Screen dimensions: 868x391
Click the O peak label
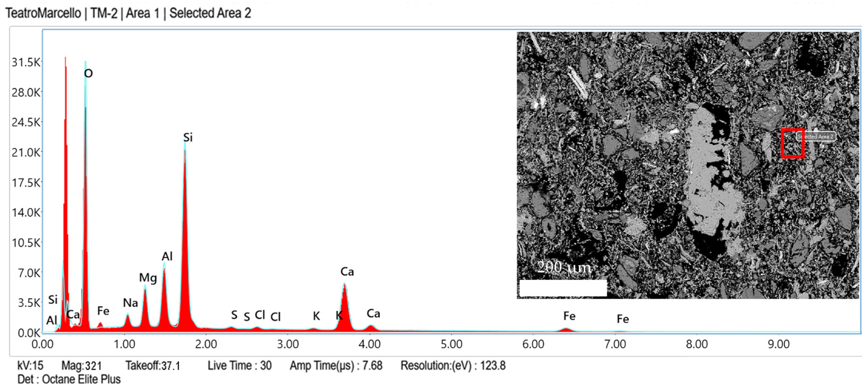(88, 73)
